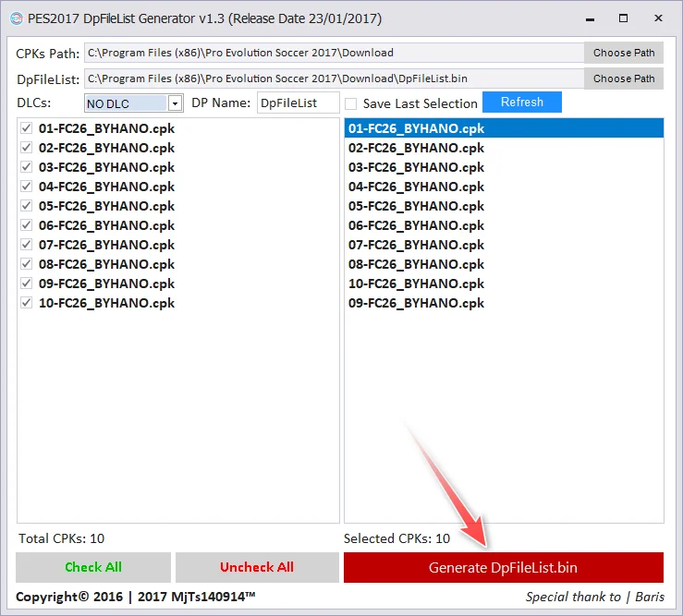Select 06-FC26_BYHANO.cpk in right list
The height and width of the screenshot is (616, 683).
point(504,225)
